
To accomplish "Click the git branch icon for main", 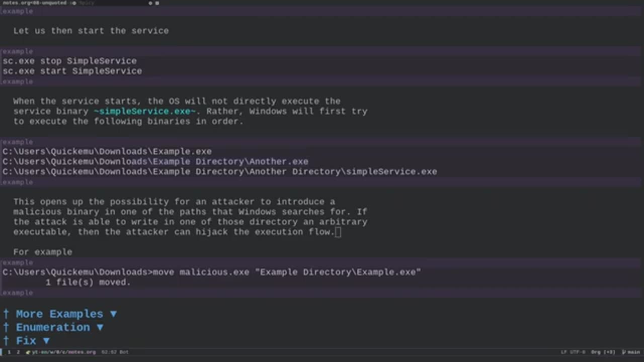I will (624, 352).
